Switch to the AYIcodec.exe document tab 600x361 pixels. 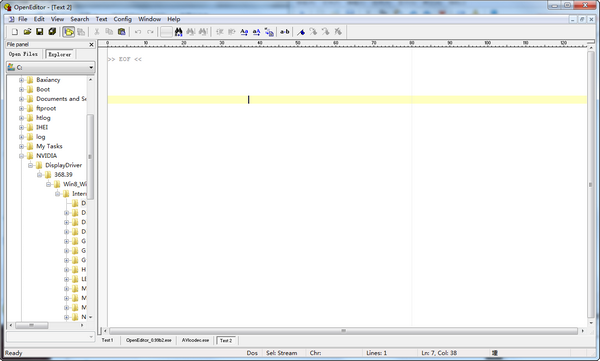coord(196,340)
